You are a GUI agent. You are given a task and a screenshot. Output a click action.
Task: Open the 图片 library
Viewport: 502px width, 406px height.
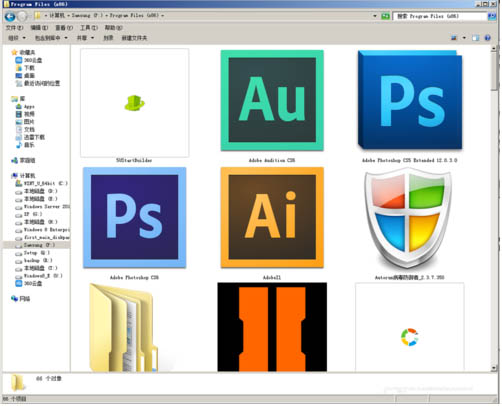(25, 122)
